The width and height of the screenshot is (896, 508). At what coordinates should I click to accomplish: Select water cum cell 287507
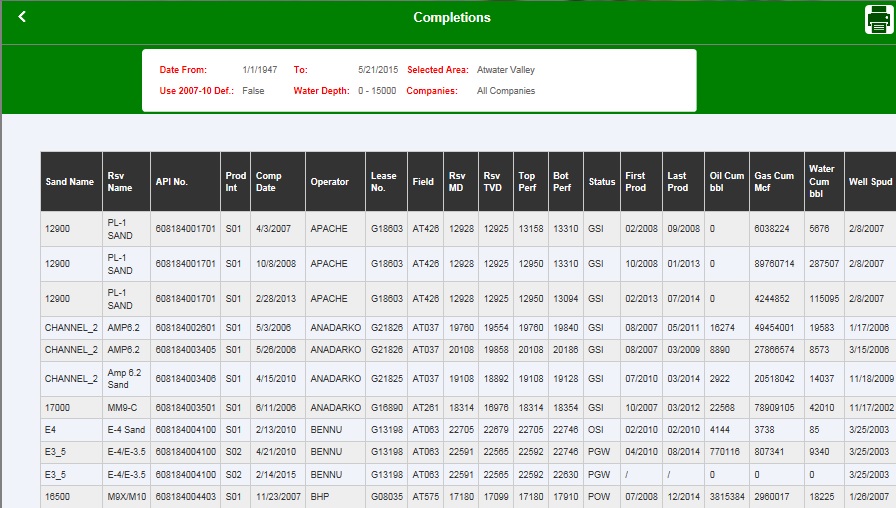(824, 263)
